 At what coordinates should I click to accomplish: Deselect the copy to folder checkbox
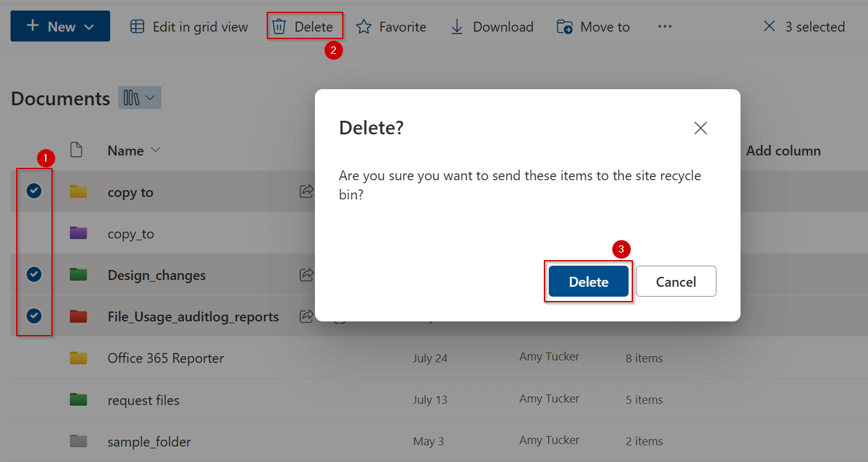pyautogui.click(x=34, y=191)
